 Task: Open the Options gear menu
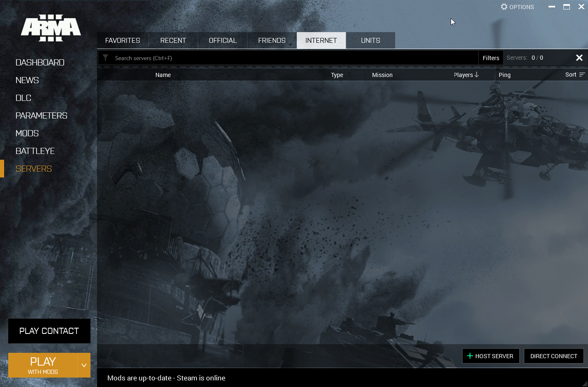(x=517, y=7)
